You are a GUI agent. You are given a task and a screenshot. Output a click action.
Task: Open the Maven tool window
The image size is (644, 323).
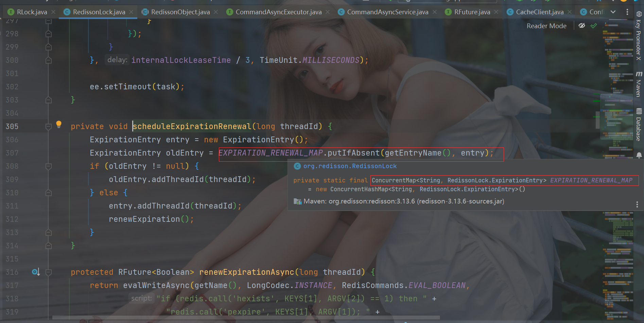(x=639, y=84)
